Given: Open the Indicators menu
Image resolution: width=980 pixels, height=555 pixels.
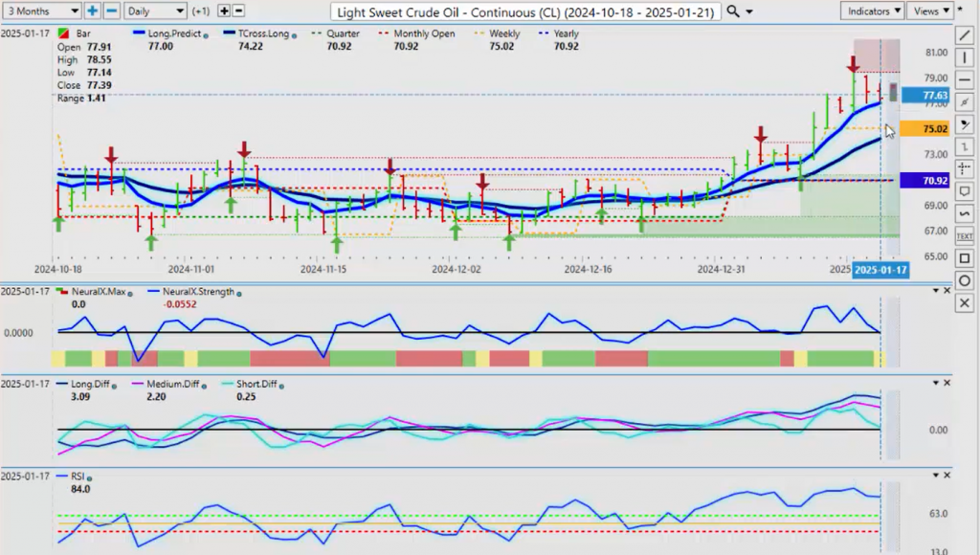Looking at the screenshot, I should point(873,11).
